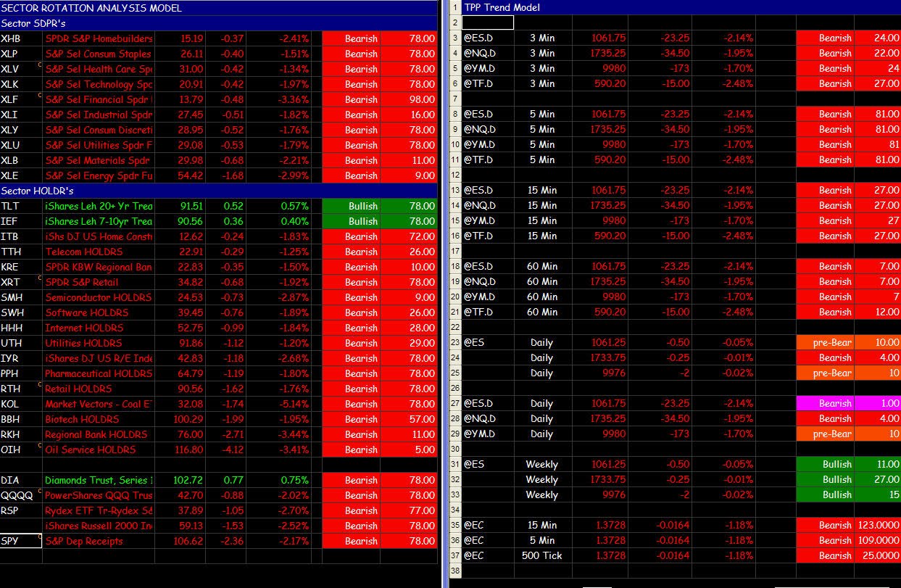Click the pre-Bear cell in TPP row 25
Screen dimensions: 901x588
(x=825, y=373)
